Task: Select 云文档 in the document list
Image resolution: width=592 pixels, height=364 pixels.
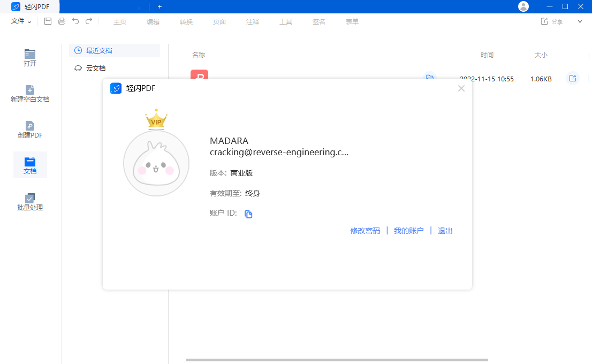Action: coord(94,68)
